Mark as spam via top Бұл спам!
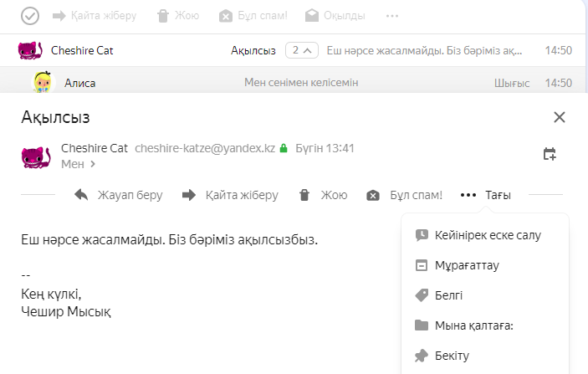The image size is (588, 374). (x=252, y=15)
